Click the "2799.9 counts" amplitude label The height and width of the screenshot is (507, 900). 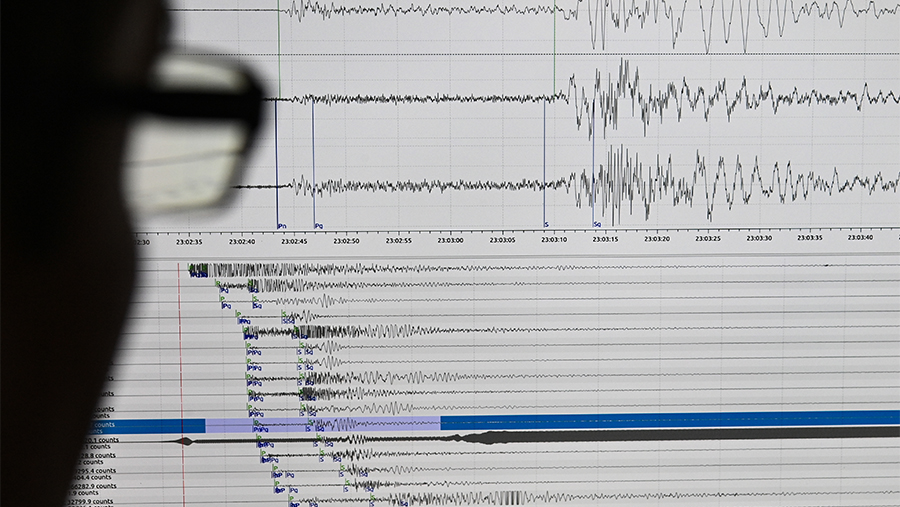point(96,502)
